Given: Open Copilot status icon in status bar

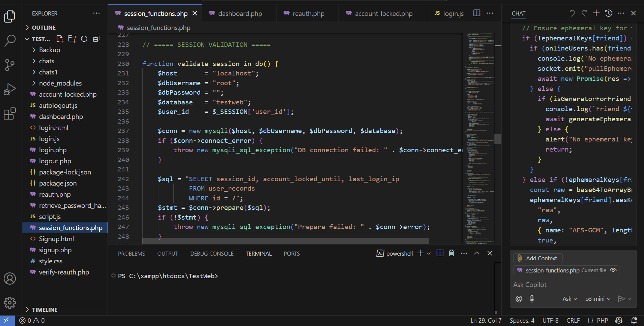Looking at the screenshot, I should [x=619, y=321].
